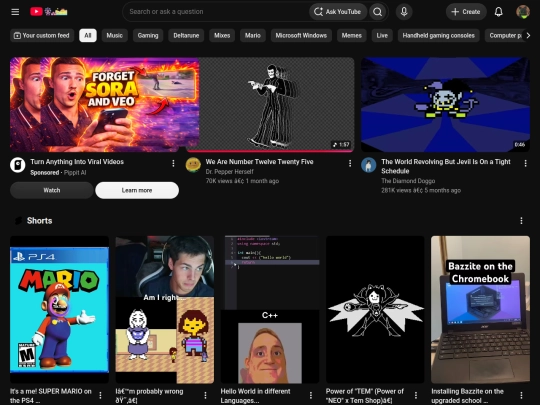The width and height of the screenshot is (540, 405).
Task: Select Handheld gaming consoles chip
Action: tap(438, 35)
